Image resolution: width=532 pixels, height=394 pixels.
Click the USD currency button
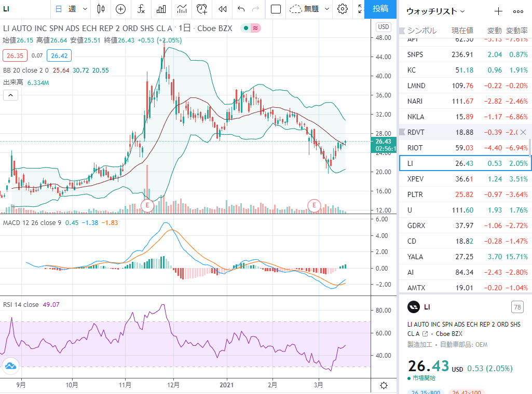(x=384, y=27)
